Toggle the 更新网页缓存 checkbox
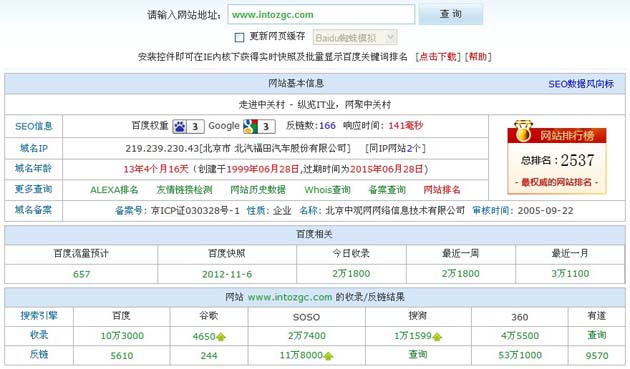 coord(239,37)
